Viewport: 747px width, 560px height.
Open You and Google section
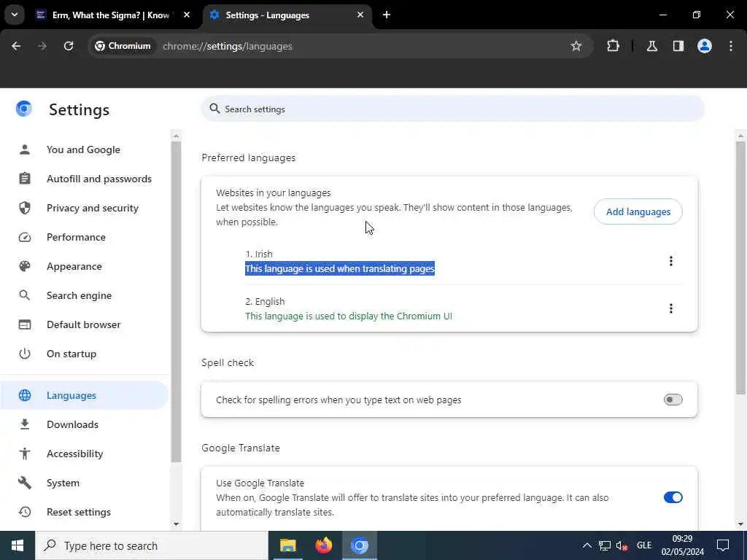pos(84,149)
